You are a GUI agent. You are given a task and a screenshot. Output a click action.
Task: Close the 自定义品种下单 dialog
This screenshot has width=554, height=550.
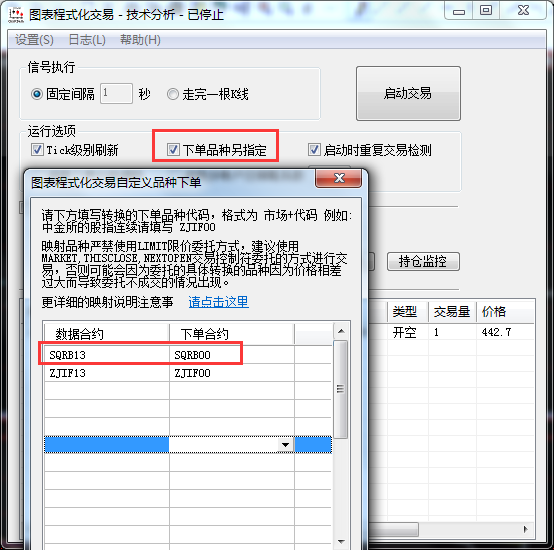338,178
